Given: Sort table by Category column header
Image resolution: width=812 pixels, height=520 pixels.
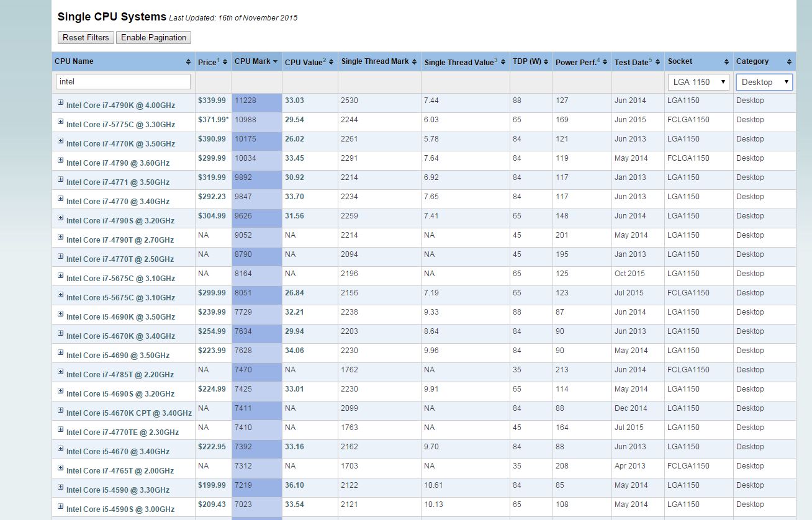Looking at the screenshot, I should (764, 61).
